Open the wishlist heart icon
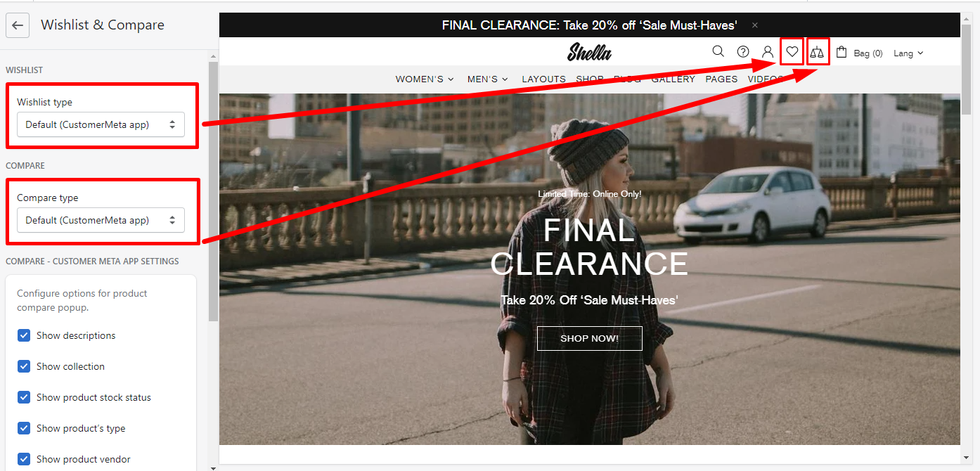The height and width of the screenshot is (471, 980). coord(792,51)
